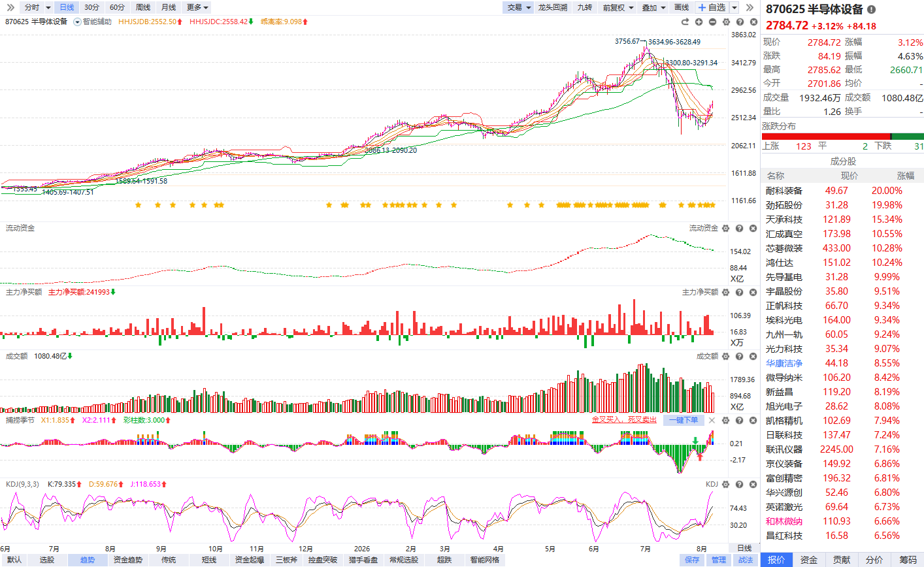Remove the 成交额 indicator panel
This screenshot has width=924, height=567.
753,356
